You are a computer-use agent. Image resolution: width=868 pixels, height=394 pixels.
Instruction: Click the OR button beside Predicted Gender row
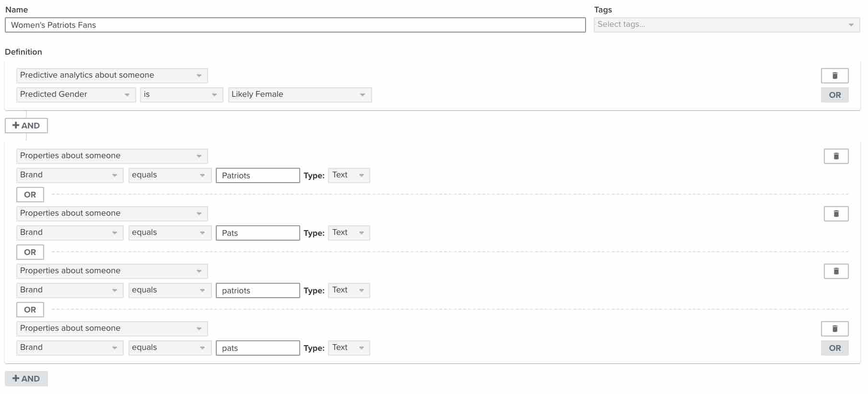834,94
